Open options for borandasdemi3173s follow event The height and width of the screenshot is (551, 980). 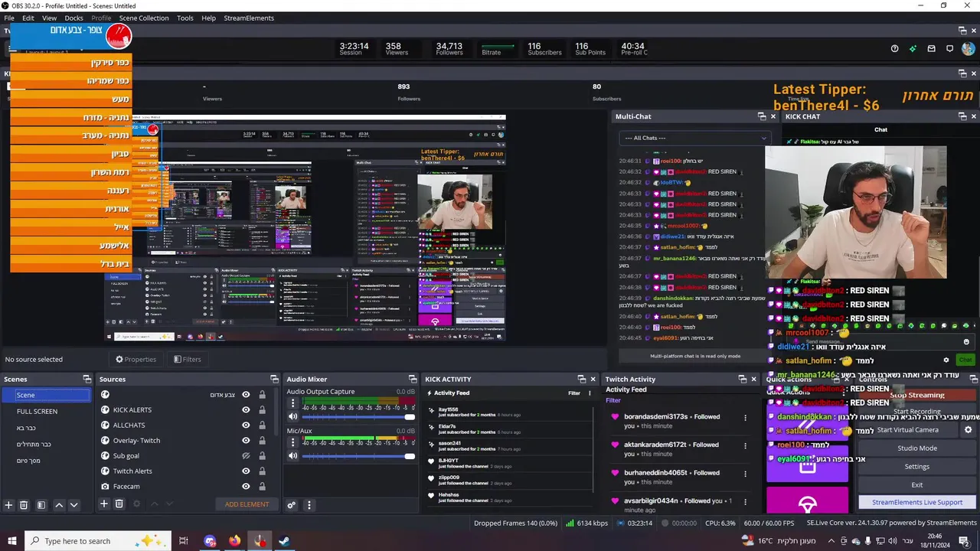pyautogui.click(x=745, y=417)
